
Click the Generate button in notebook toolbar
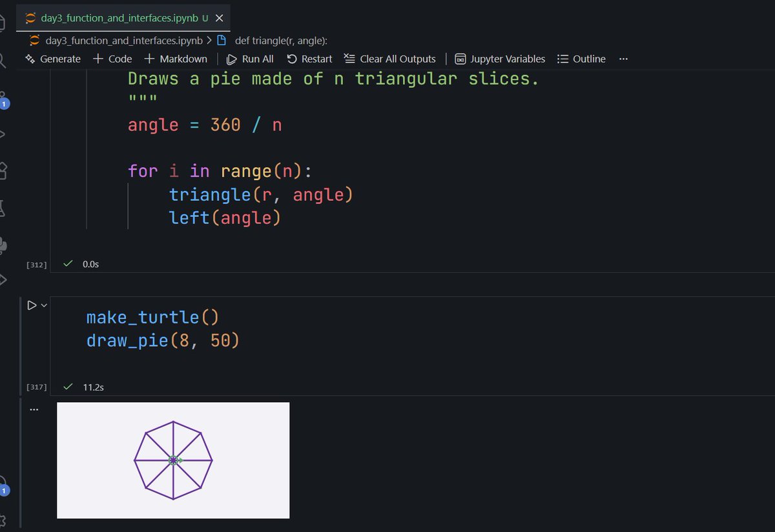[53, 59]
